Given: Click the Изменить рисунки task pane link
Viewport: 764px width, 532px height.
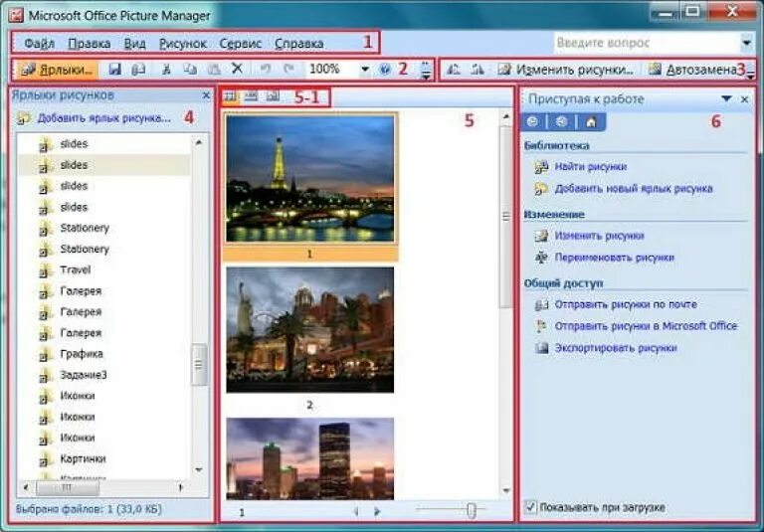Looking at the screenshot, I should tap(599, 236).
